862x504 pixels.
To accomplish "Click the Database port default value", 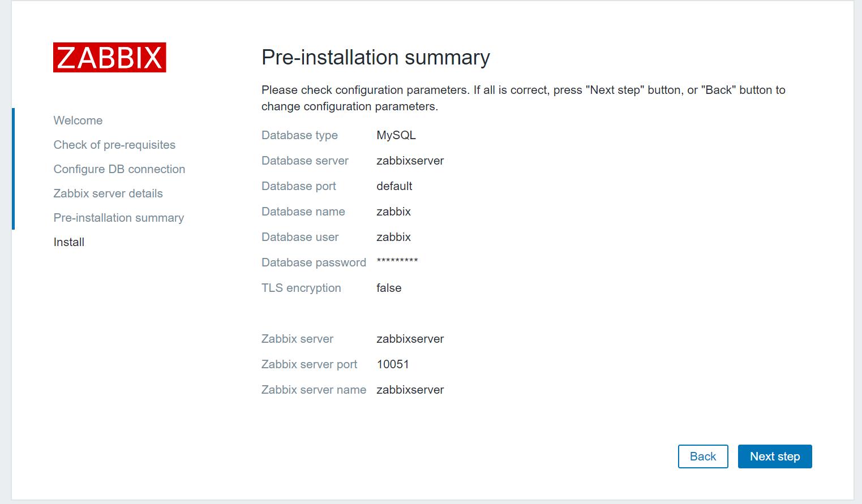I will [394, 186].
